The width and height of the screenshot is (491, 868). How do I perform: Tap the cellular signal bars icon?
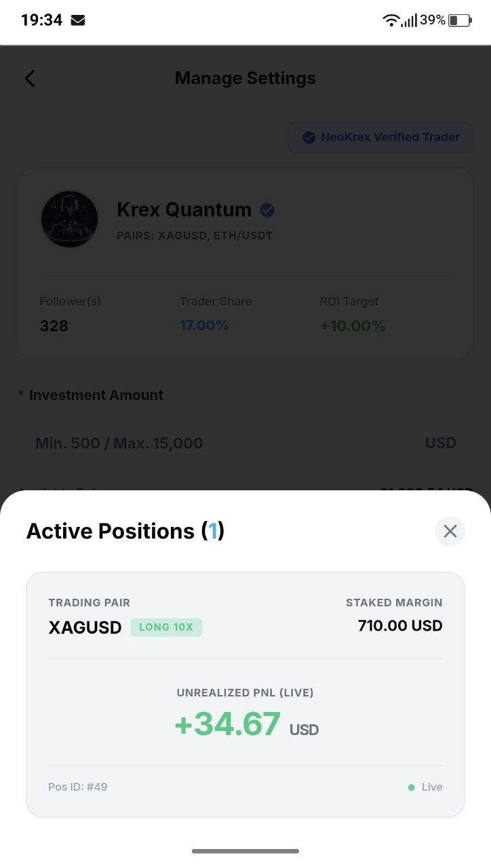(x=409, y=20)
